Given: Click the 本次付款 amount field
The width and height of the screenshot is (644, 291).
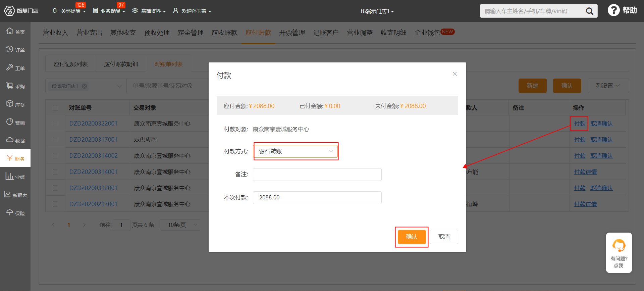Looking at the screenshot, I should (317, 197).
